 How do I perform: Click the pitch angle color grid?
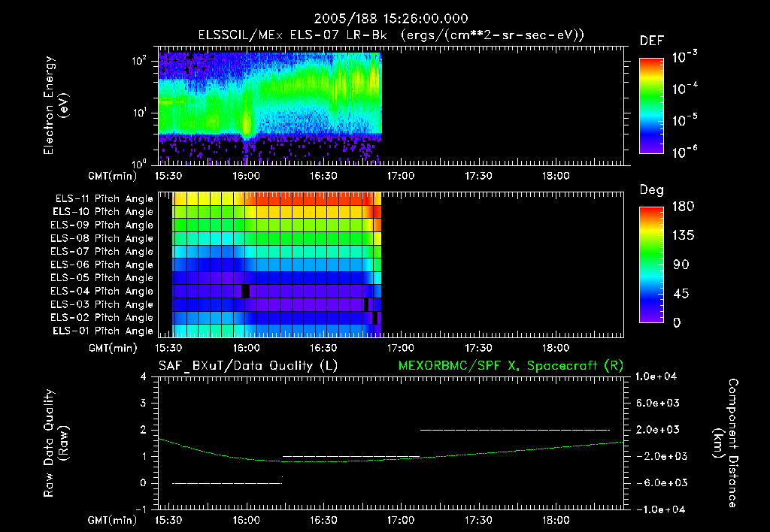[x=277, y=264]
